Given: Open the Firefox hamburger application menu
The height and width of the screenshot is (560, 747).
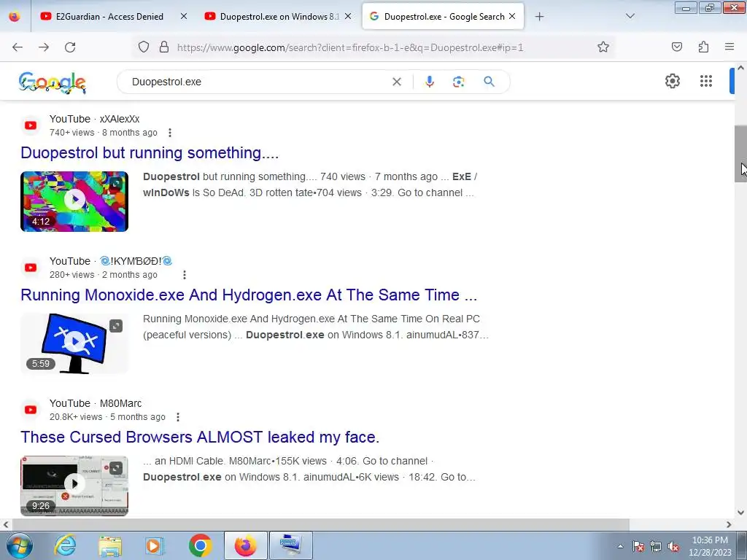Looking at the screenshot, I should pyautogui.click(x=729, y=47).
